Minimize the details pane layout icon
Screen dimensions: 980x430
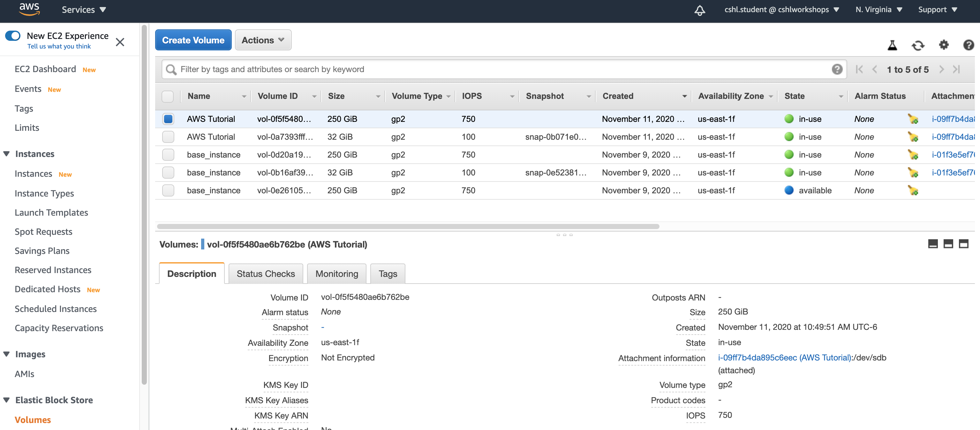[x=933, y=244]
